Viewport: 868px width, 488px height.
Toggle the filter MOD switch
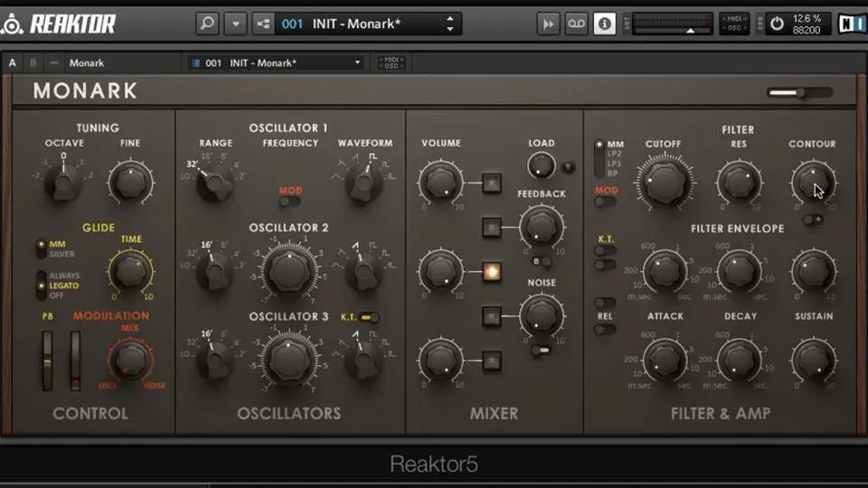(x=605, y=202)
